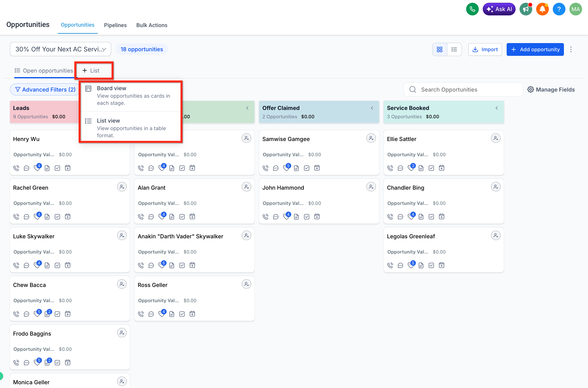Assign owner icon on Chandler Bing card
The width and height of the screenshot is (588, 388).
pyautogui.click(x=496, y=187)
